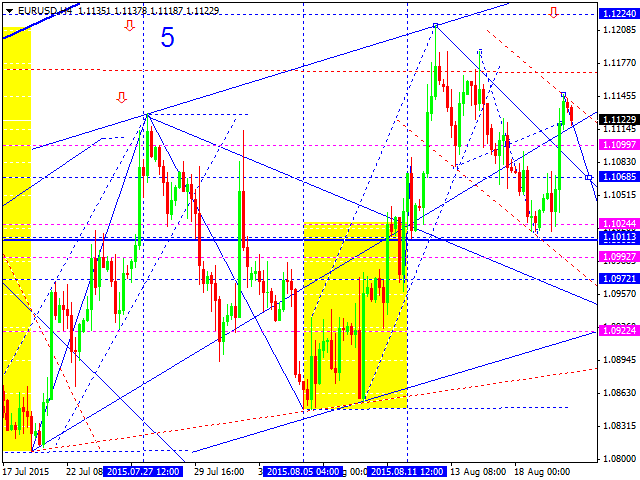Click the 1.10830 price scale value
This screenshot has height=480, width=640.
(619, 162)
